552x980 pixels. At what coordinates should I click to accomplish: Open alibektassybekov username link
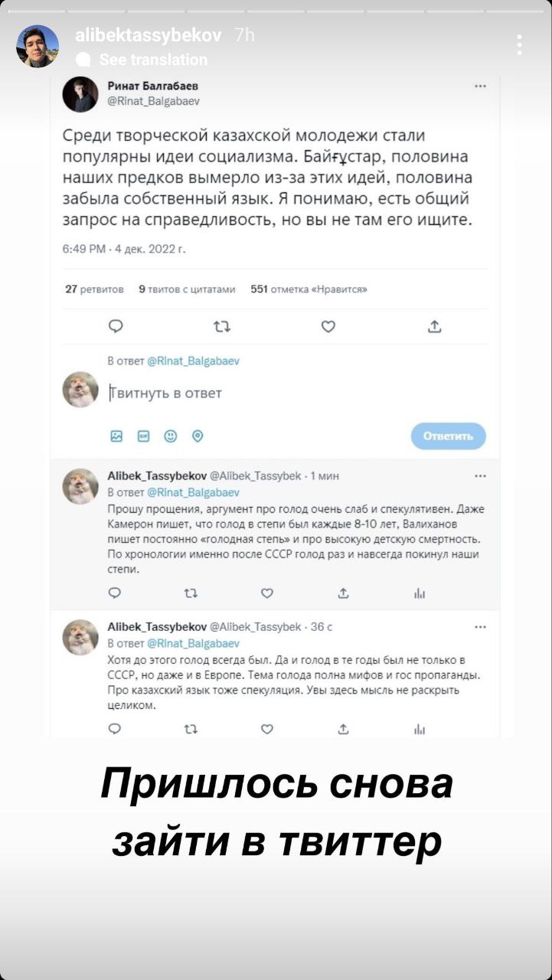148,35
